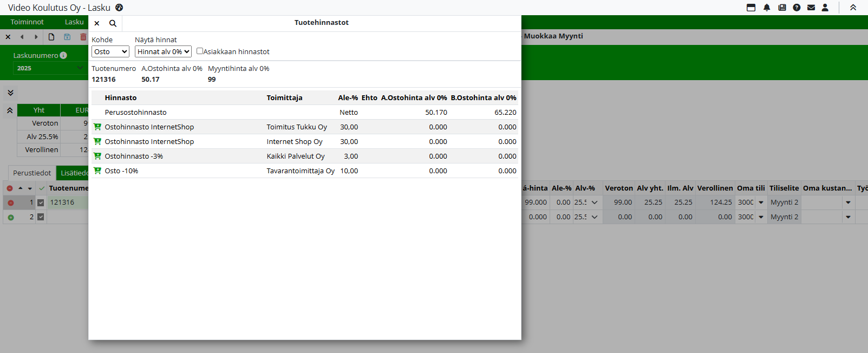Click the Hinnasto column header
Viewport: 868px width, 353px height.
point(121,97)
